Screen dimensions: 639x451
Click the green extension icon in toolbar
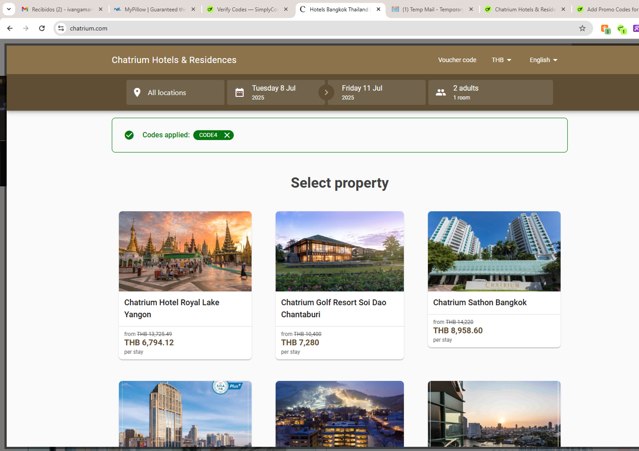point(621,29)
